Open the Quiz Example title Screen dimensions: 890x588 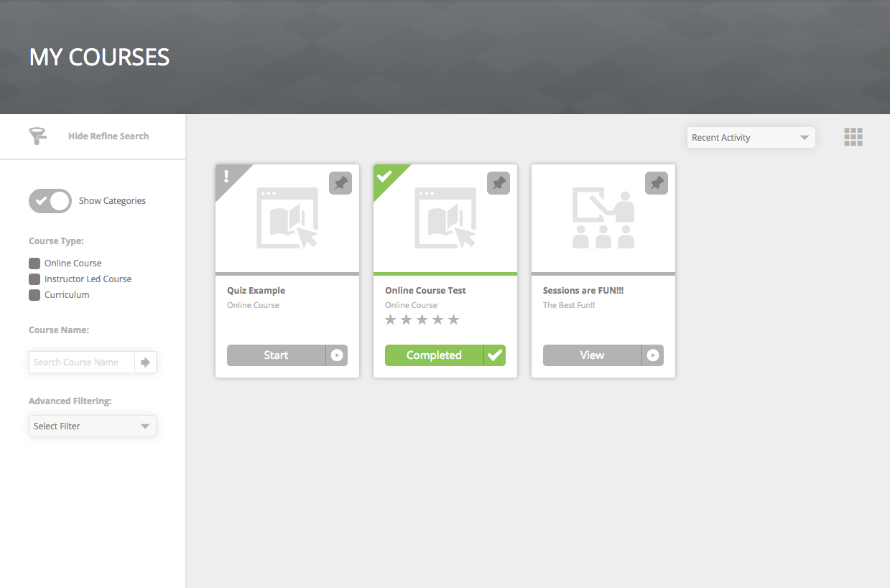[x=256, y=291]
